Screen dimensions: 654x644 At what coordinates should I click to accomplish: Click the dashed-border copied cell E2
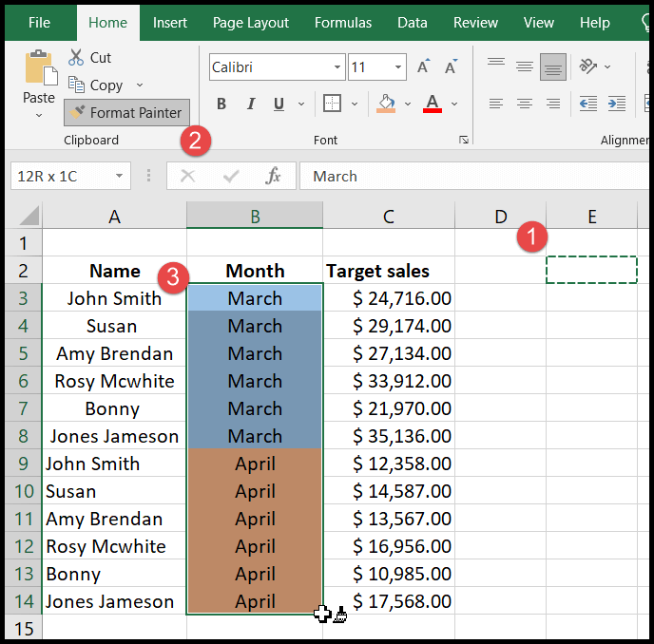[591, 270]
